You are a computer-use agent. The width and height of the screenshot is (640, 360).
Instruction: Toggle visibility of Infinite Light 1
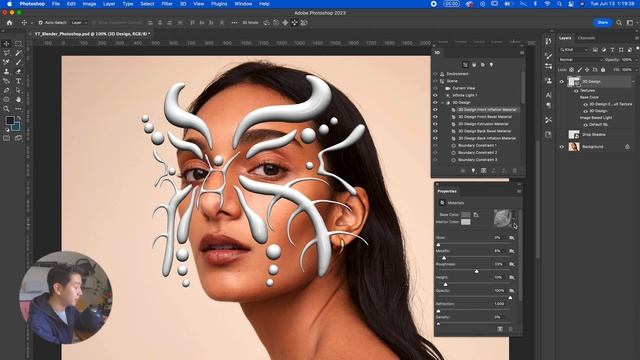coord(435,95)
